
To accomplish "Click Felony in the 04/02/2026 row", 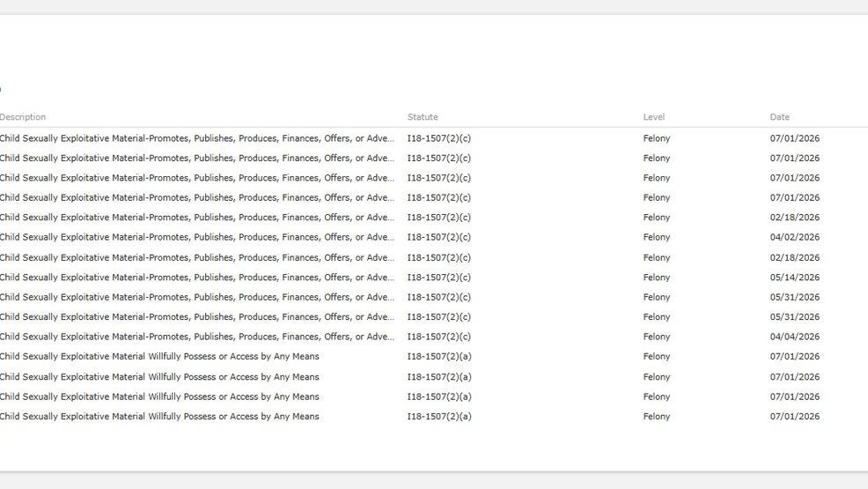I will 657,237.
